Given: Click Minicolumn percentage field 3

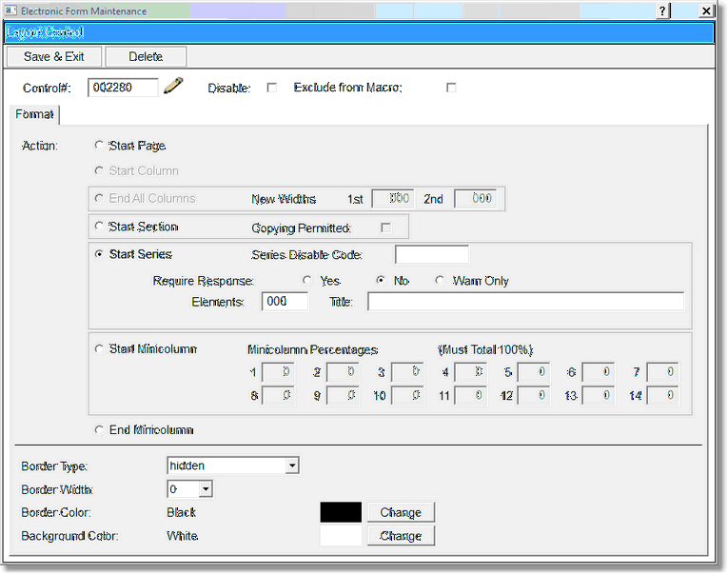Looking at the screenshot, I should click(x=407, y=372).
